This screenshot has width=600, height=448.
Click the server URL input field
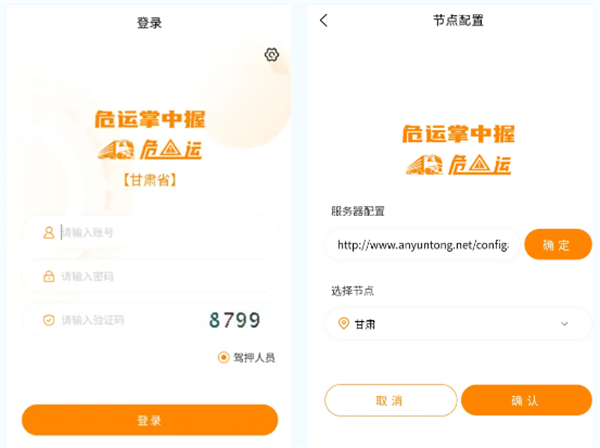[x=423, y=244]
